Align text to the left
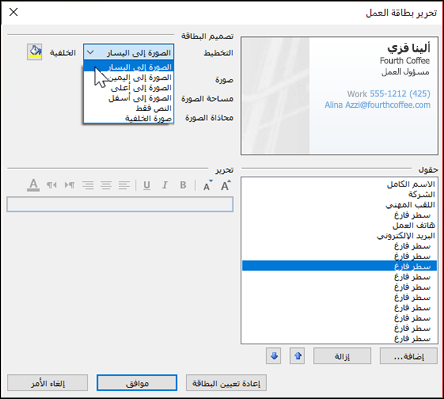 click(124, 185)
